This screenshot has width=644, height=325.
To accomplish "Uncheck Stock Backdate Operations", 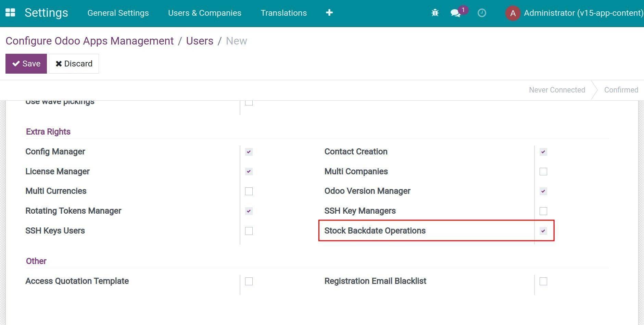I will [543, 231].
